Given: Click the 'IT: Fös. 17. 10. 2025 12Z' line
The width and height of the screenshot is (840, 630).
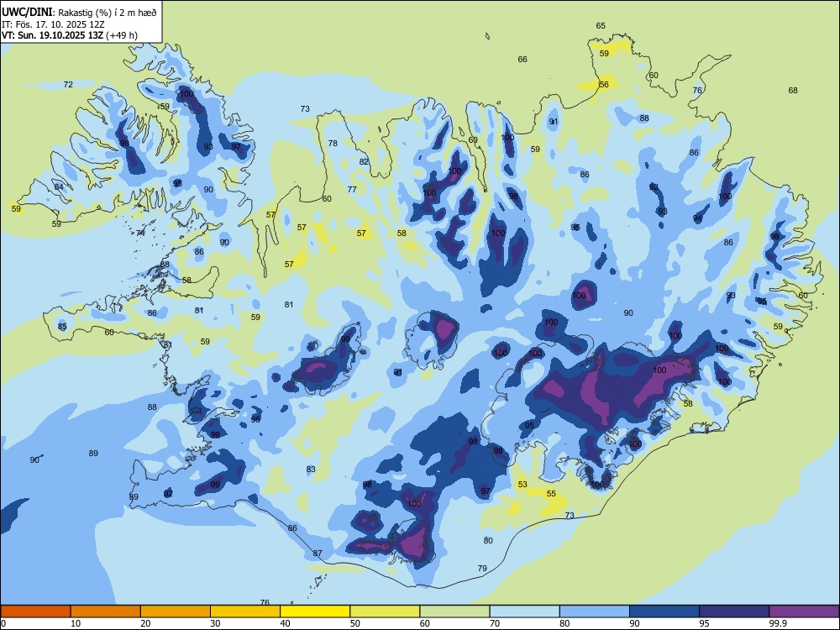Looking at the screenshot, I should pos(52,24).
